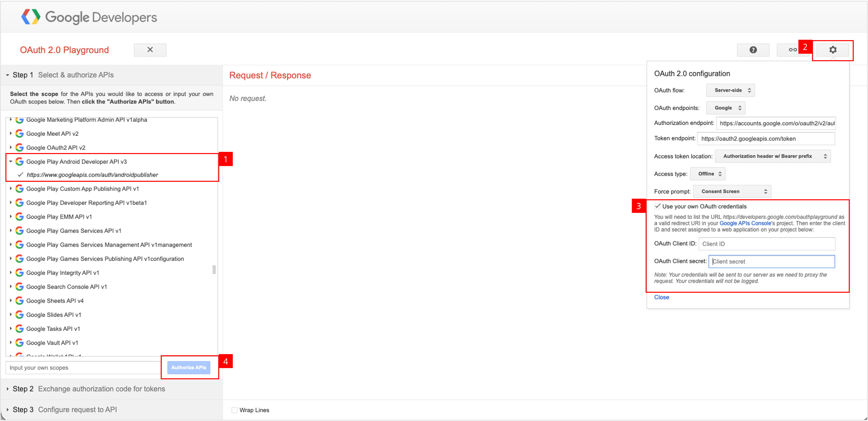Enable the Wrap Lines checkbox

(x=234, y=410)
